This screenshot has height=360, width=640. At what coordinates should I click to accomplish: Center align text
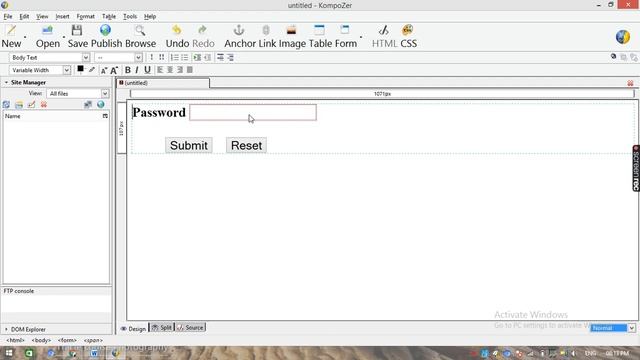pyautogui.click(x=170, y=70)
